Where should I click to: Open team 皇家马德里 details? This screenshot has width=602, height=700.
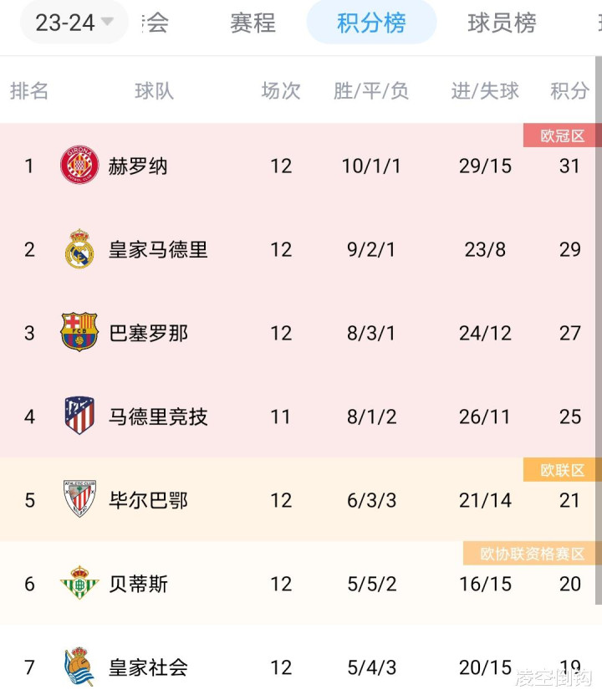(x=158, y=249)
